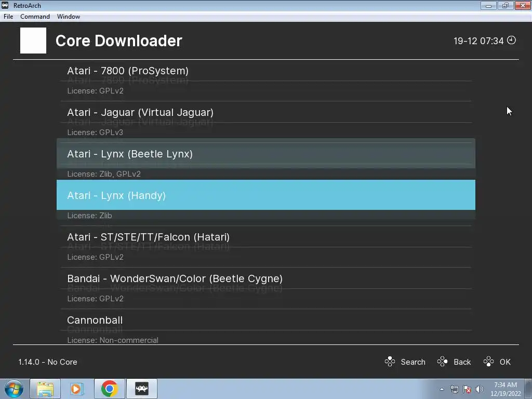532x399 pixels.
Task: Click the clock icon beside the date
Action: (x=511, y=41)
